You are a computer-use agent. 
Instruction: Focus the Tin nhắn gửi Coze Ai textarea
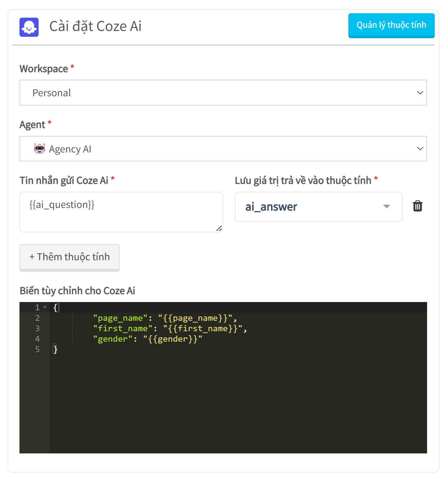point(121,212)
